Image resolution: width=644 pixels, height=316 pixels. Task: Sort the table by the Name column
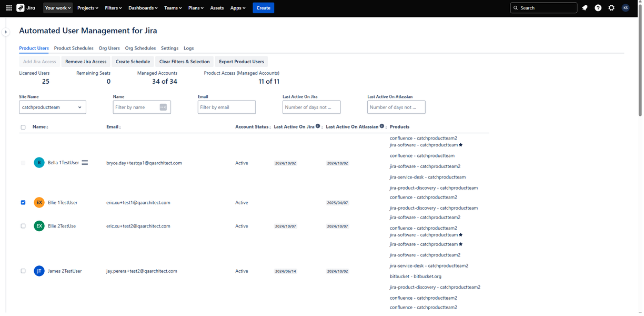[x=41, y=127]
